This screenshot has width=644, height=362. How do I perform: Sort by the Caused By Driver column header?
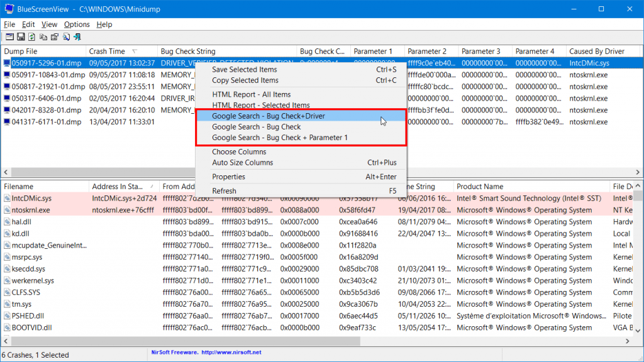pos(602,52)
